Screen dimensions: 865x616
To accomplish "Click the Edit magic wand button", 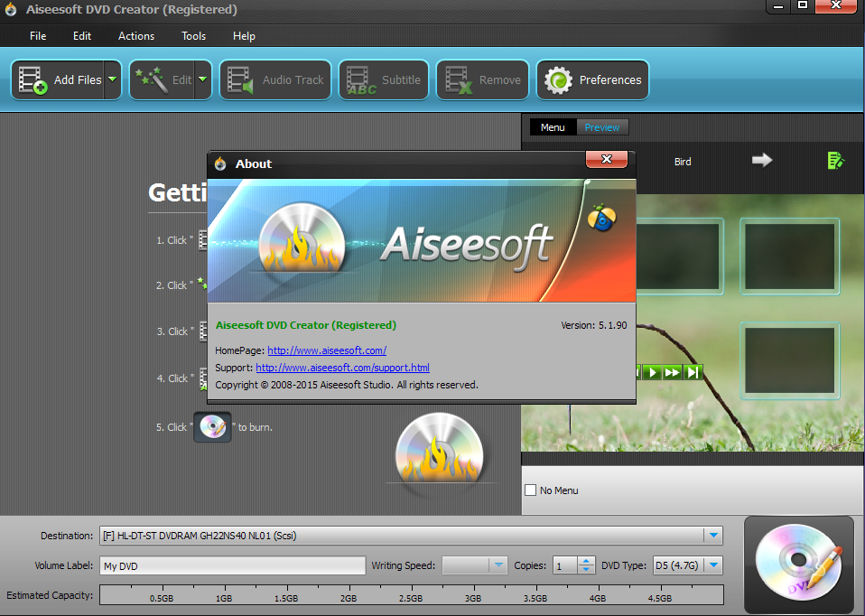I will pos(163,80).
